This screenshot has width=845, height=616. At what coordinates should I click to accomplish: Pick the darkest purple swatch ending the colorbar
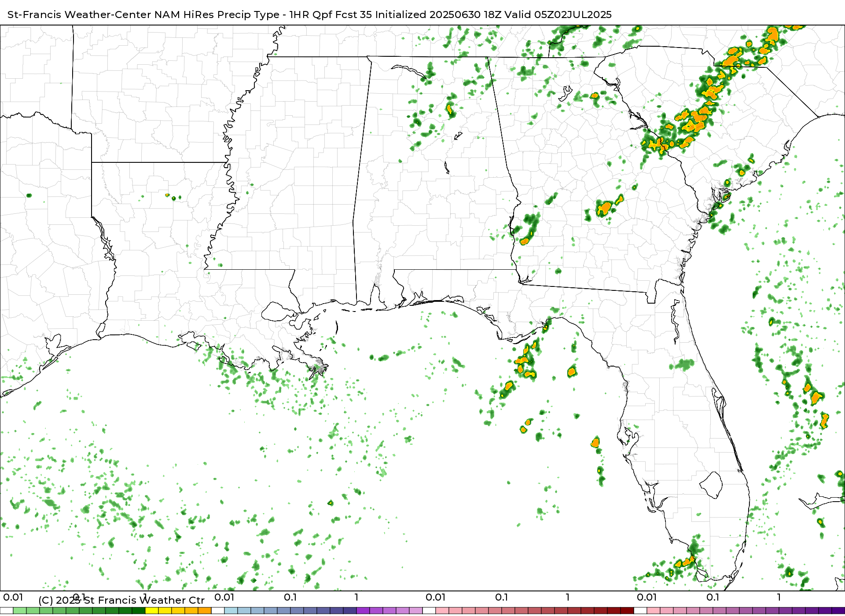pos(838,611)
